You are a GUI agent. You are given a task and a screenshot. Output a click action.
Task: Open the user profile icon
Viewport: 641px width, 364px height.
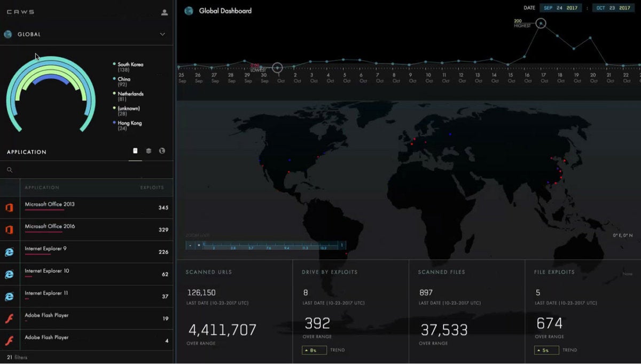165,12
